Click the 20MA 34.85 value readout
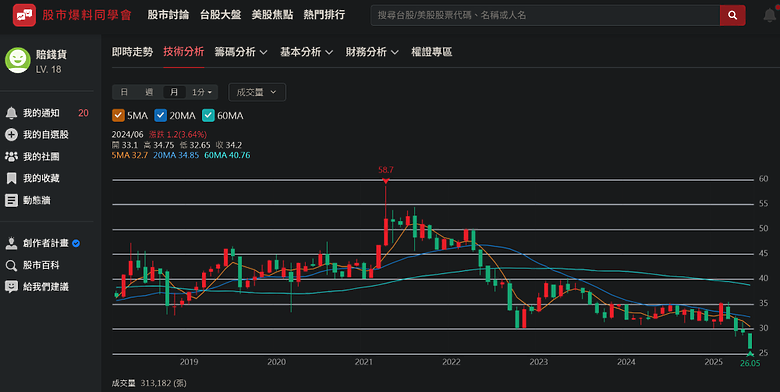 click(x=176, y=155)
